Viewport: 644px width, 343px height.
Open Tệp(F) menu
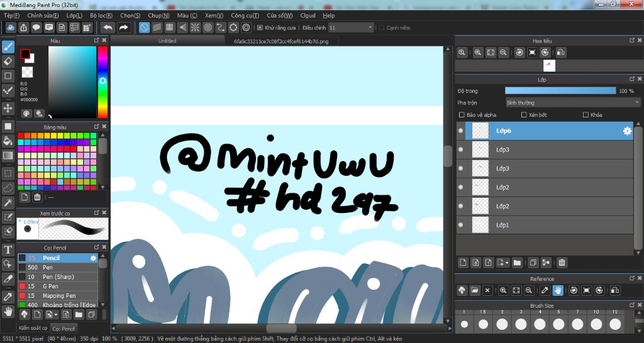tap(11, 15)
